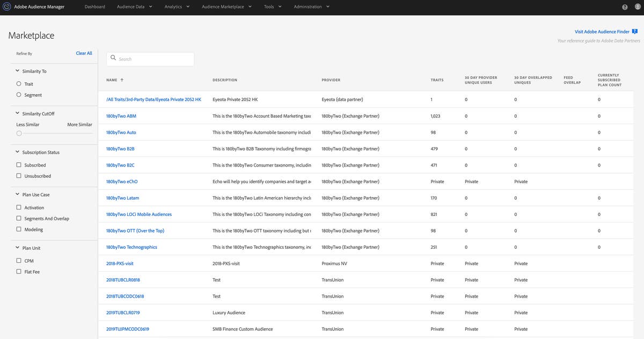This screenshot has height=339, width=644.
Task: Open the Administration menu
Action: pos(306,7)
